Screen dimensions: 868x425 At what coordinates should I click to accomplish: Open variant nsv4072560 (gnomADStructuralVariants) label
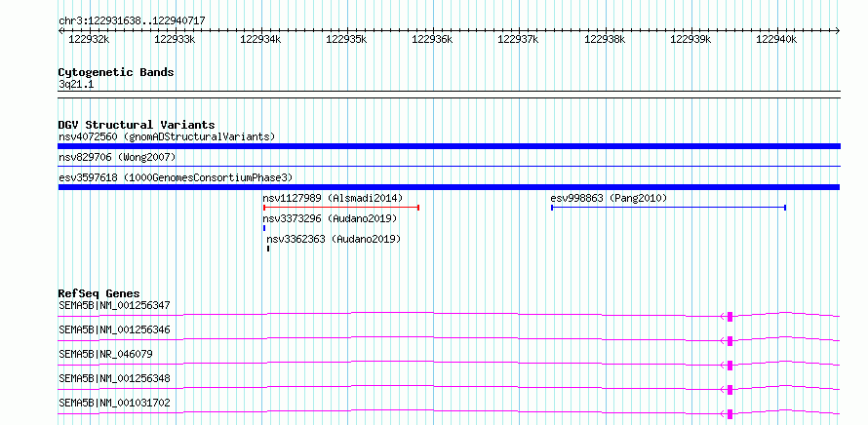(x=167, y=136)
